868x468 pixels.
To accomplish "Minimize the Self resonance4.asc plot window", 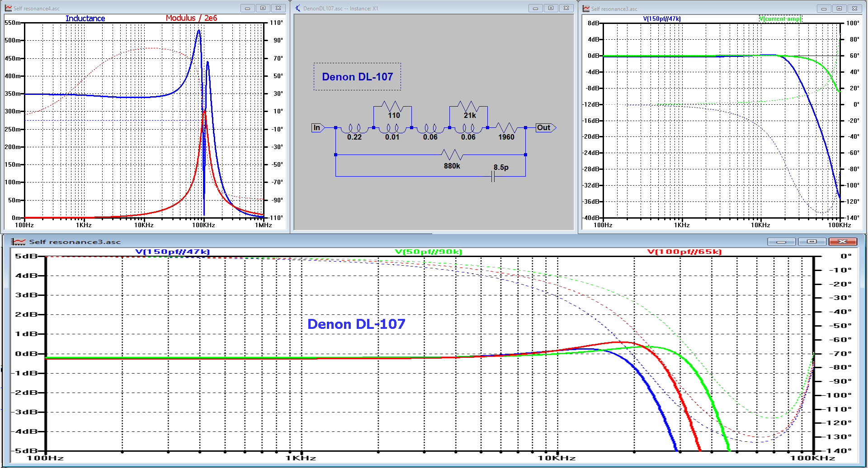I will (247, 8).
